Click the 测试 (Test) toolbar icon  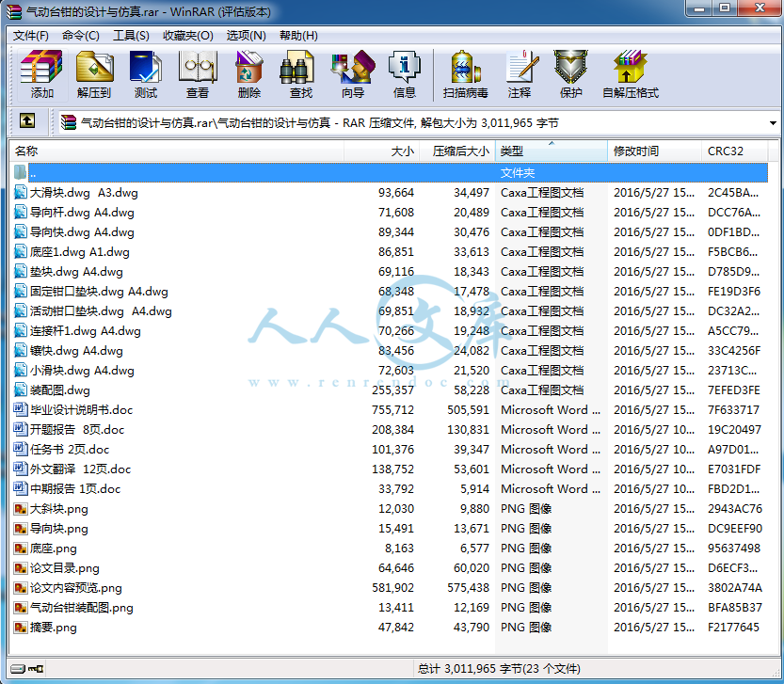(146, 74)
